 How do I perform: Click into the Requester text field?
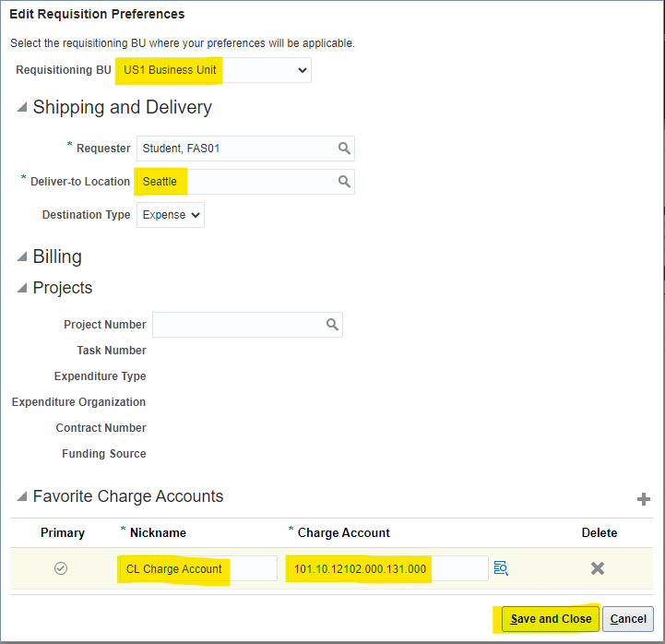click(235, 149)
